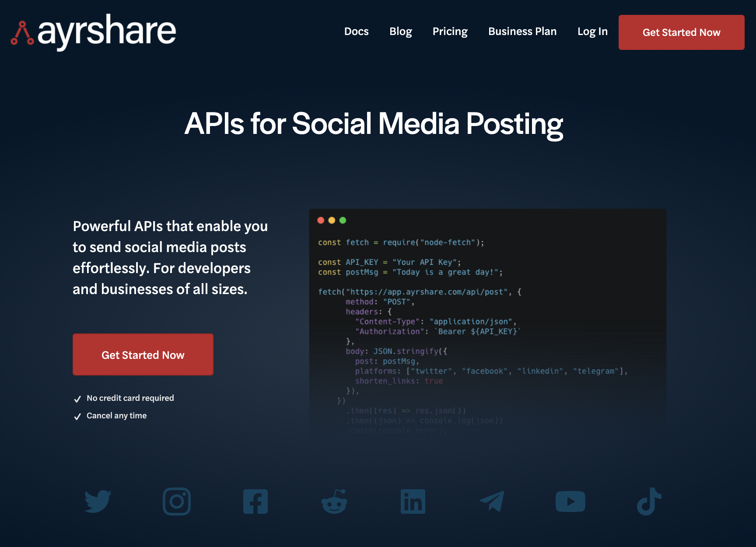
Task: Click the require("node-fetch") code line
Action: (401, 242)
